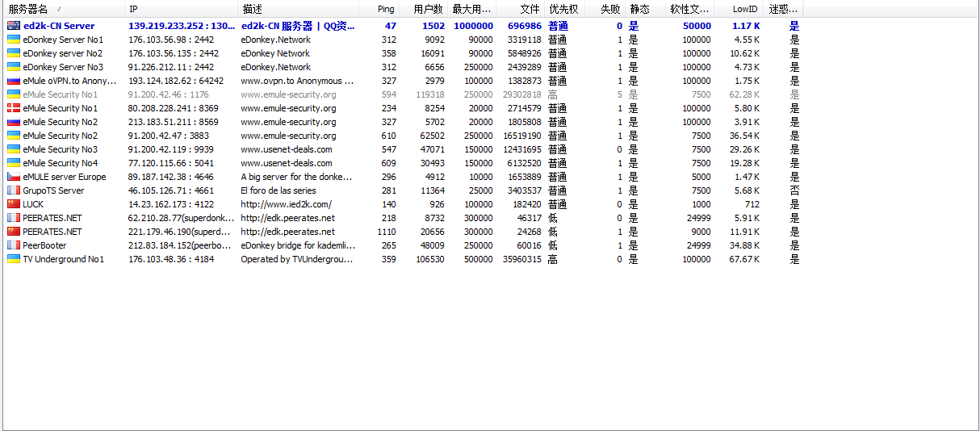The width and height of the screenshot is (980, 431).
Task: Click the Russian flag icon for eMule oVPN.to
Action: (x=13, y=81)
